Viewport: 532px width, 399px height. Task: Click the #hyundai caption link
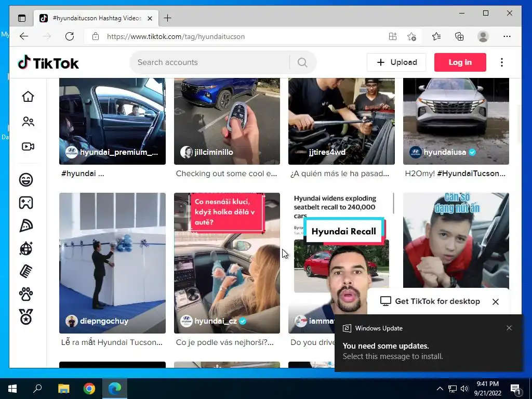[78, 174]
